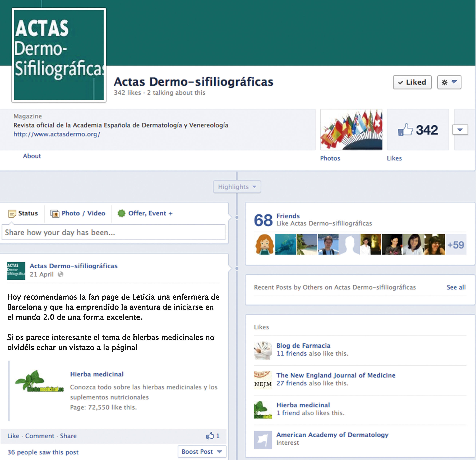Expand more page sections arrow beside Likes
This screenshot has width=476, height=460.
pyautogui.click(x=460, y=130)
